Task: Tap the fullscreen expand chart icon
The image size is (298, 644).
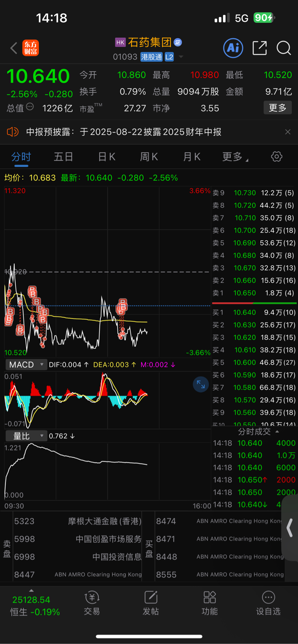Action: (201, 384)
